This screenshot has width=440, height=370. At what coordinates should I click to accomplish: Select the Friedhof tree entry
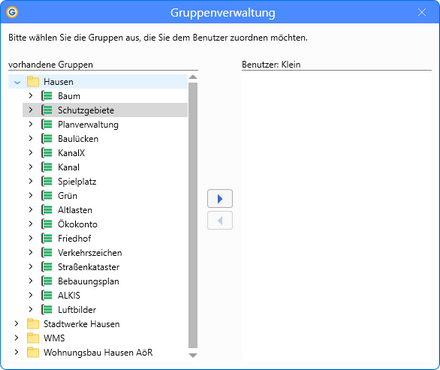[74, 238]
